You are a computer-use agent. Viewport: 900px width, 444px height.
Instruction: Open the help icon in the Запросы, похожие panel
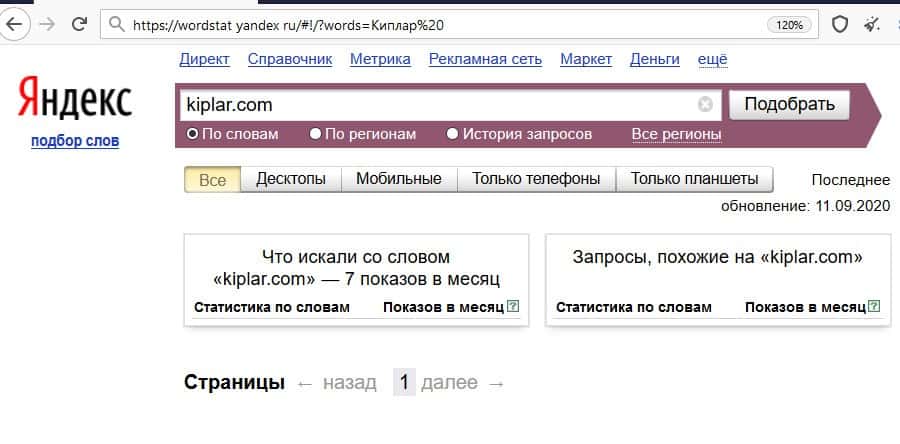click(875, 306)
